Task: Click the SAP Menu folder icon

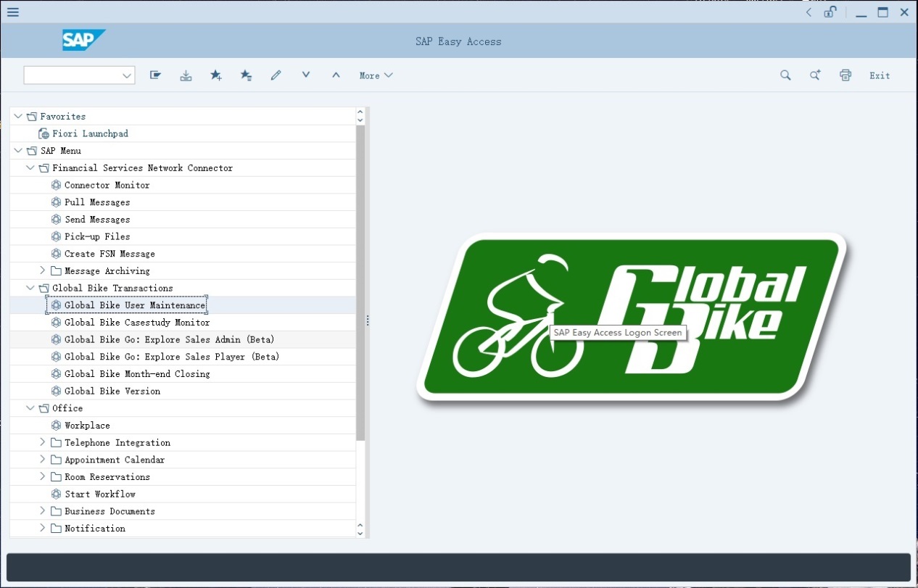Action: click(31, 151)
